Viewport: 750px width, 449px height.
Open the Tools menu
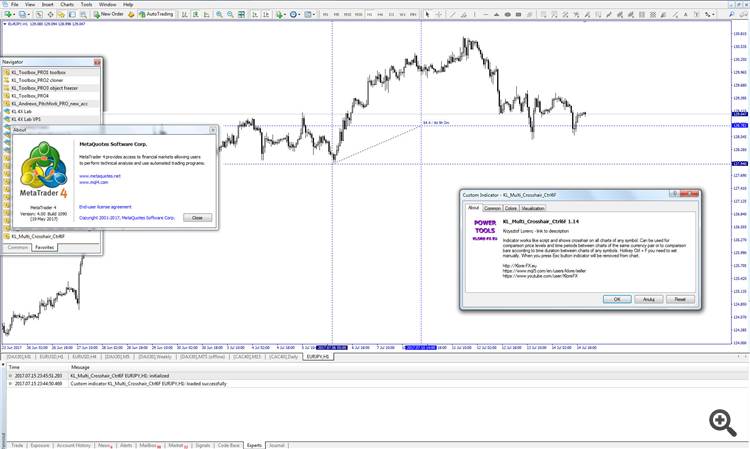pyautogui.click(x=86, y=4)
